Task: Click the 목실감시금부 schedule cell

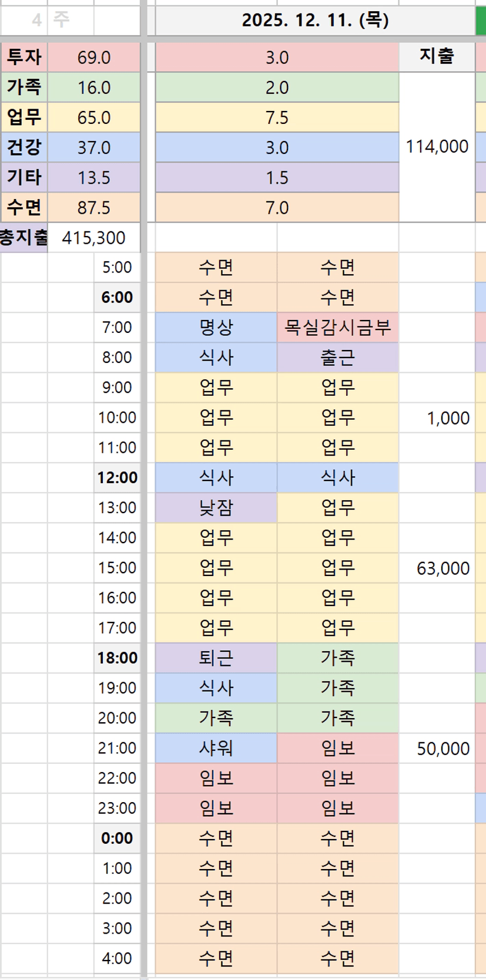Action: coord(337,327)
